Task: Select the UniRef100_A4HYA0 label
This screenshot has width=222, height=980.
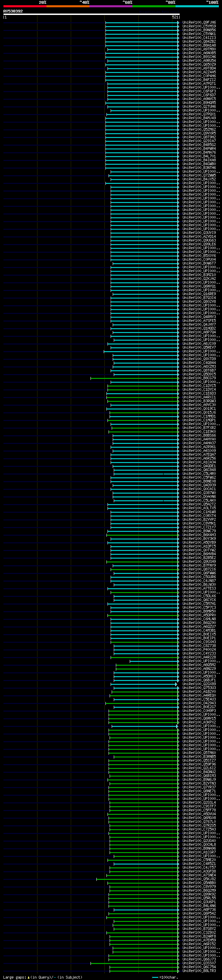Action: [199, 439]
